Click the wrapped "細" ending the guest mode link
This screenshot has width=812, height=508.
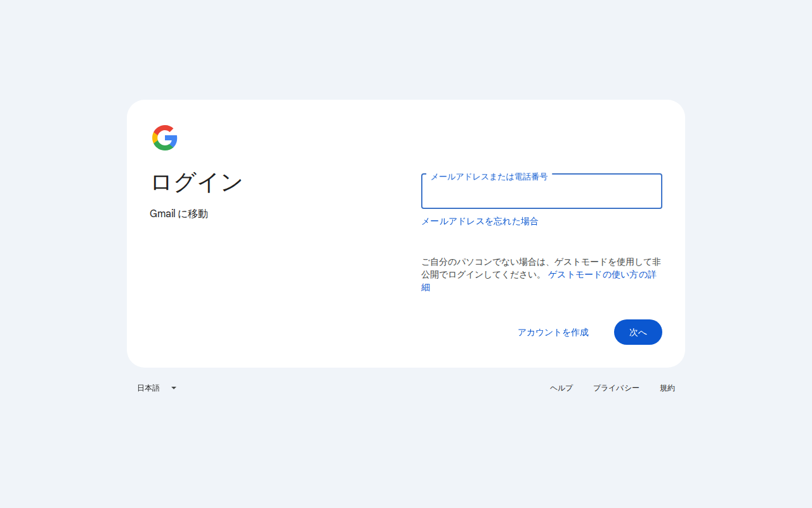(426, 288)
